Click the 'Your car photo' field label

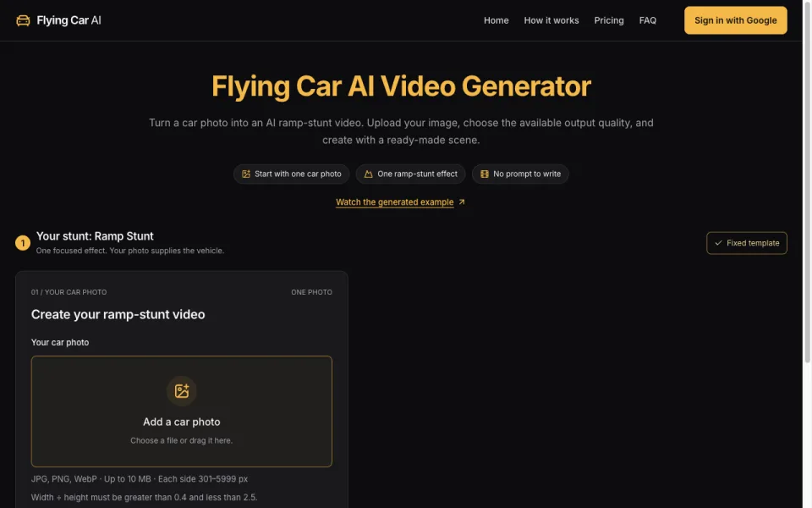[60, 343]
